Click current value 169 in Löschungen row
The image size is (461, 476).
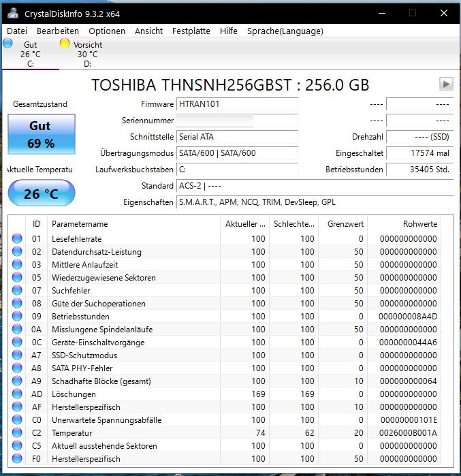pos(258,394)
